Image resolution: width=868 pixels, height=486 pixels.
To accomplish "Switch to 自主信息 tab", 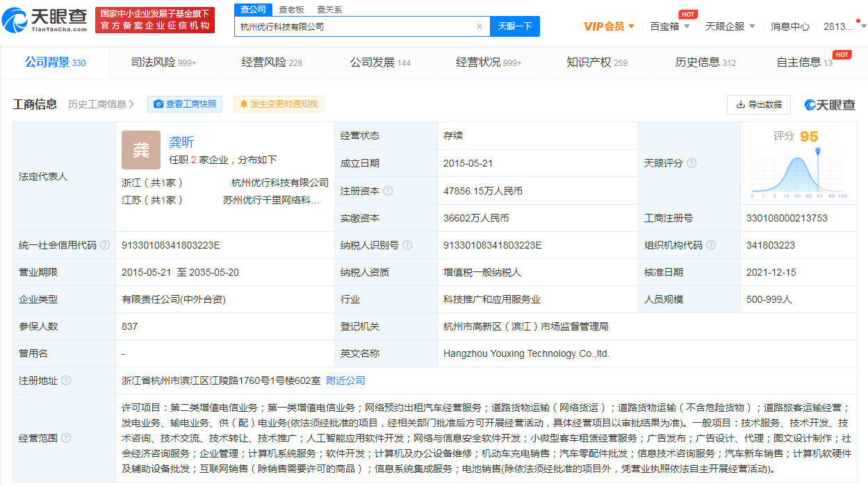I will [x=804, y=62].
